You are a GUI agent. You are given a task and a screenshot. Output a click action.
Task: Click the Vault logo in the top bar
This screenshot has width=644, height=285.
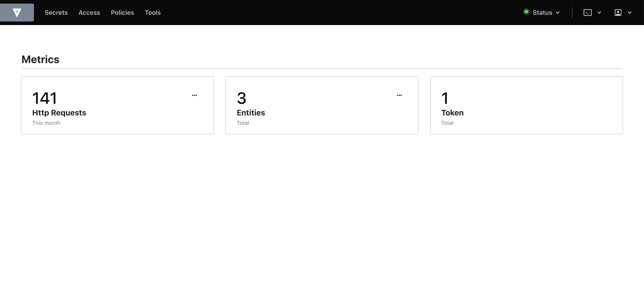17,12
